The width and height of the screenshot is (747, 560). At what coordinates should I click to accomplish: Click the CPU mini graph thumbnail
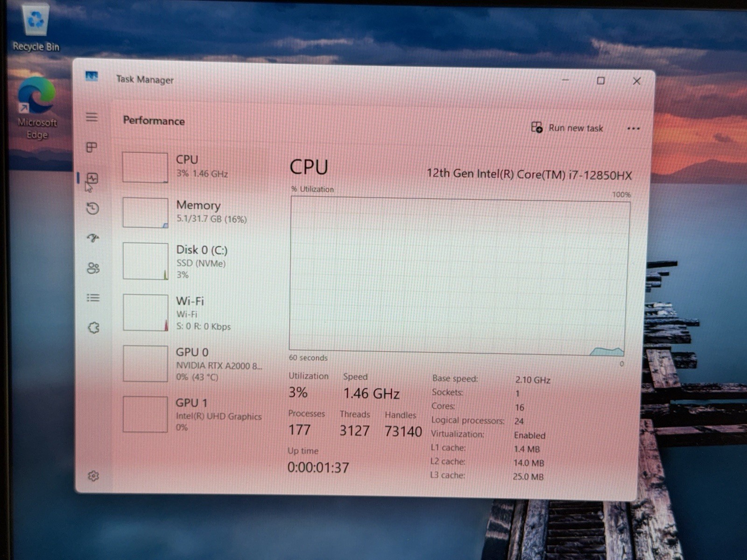[x=145, y=167]
